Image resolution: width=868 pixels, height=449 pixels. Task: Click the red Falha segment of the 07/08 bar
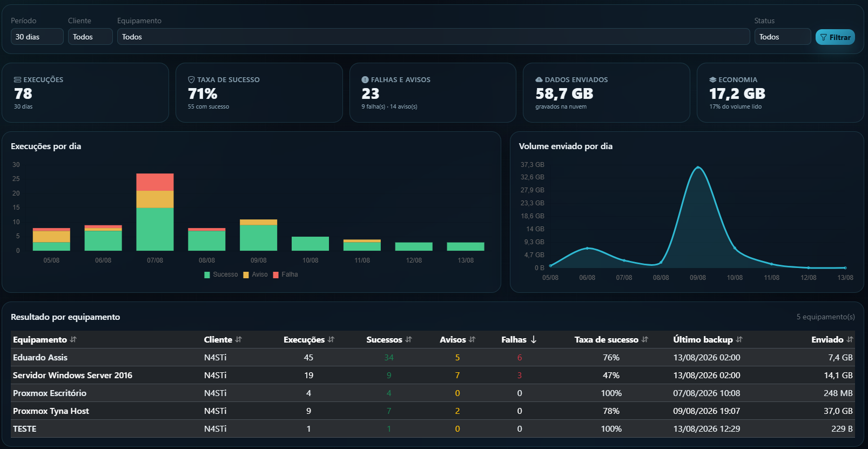click(155, 182)
